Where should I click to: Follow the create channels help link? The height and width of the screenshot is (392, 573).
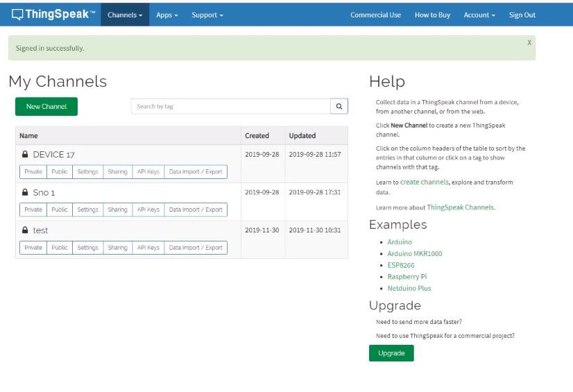425,182
